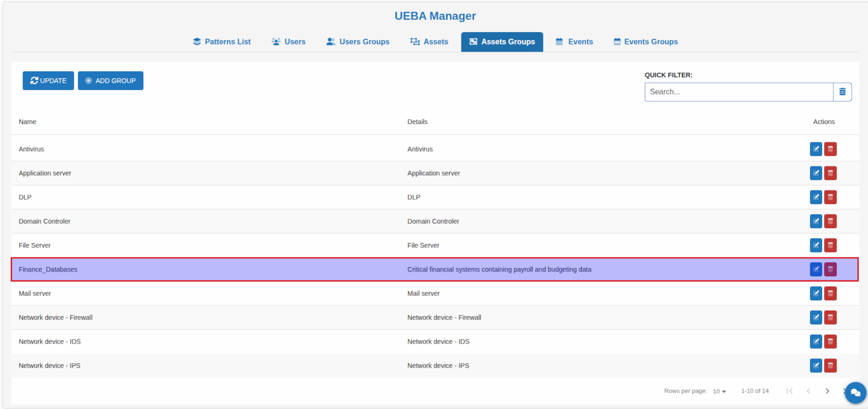This screenshot has width=868, height=409.
Task: Switch to the Events Groups tab
Action: (645, 42)
